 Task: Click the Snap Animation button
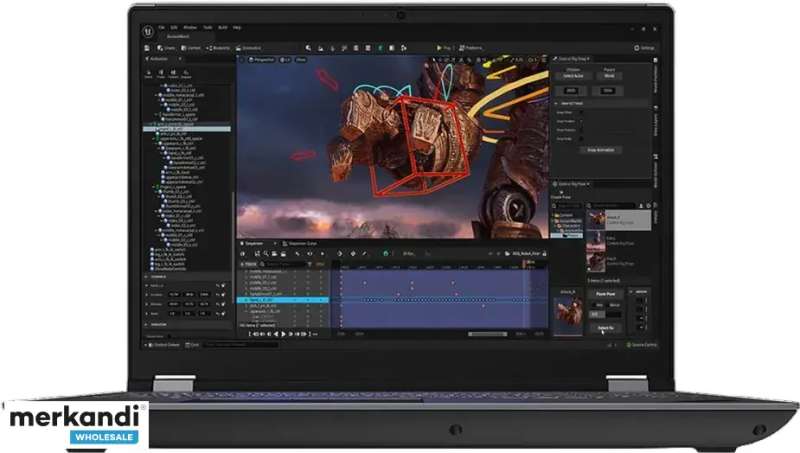click(x=601, y=150)
